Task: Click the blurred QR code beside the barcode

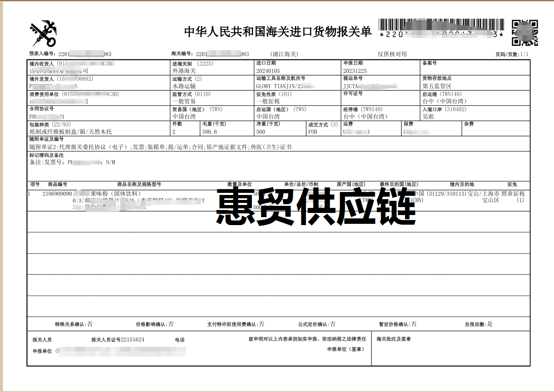Action: tap(525, 33)
